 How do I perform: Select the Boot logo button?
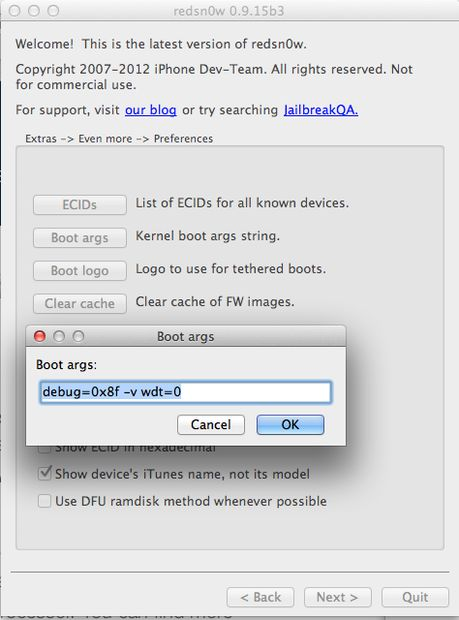80,271
